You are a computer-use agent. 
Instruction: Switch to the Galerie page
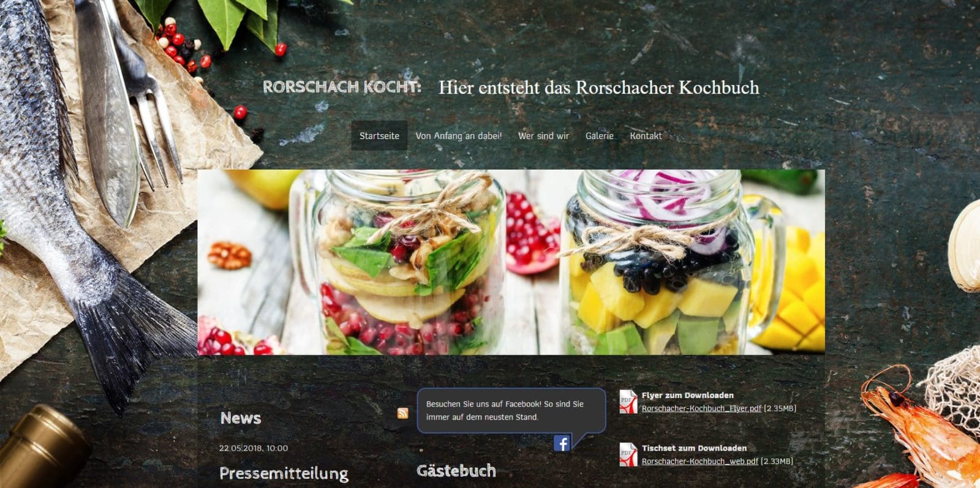[x=599, y=136]
